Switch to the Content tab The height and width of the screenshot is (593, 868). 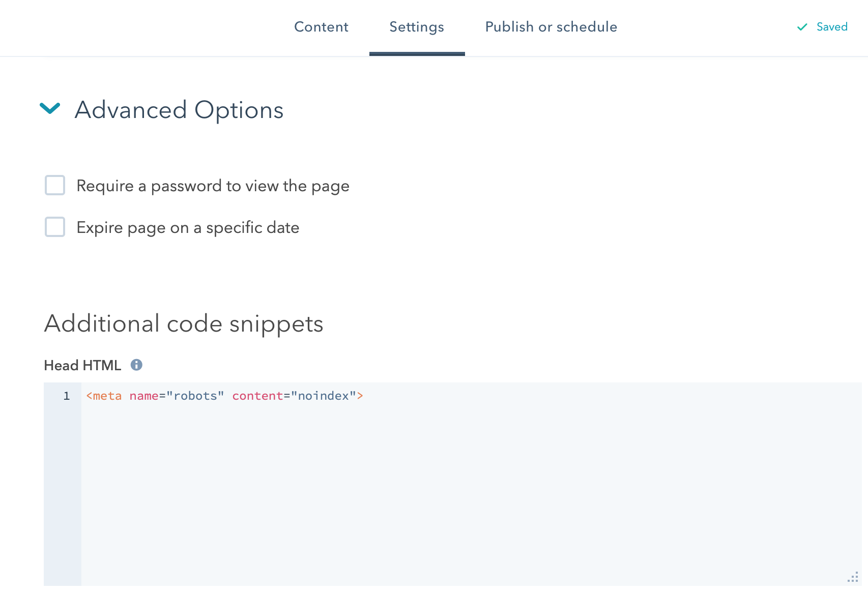321,27
